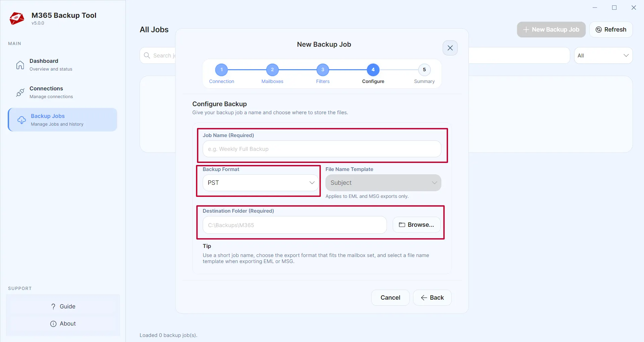This screenshot has width=644, height=342.
Task: Click the Browse... button
Action: 416,225
